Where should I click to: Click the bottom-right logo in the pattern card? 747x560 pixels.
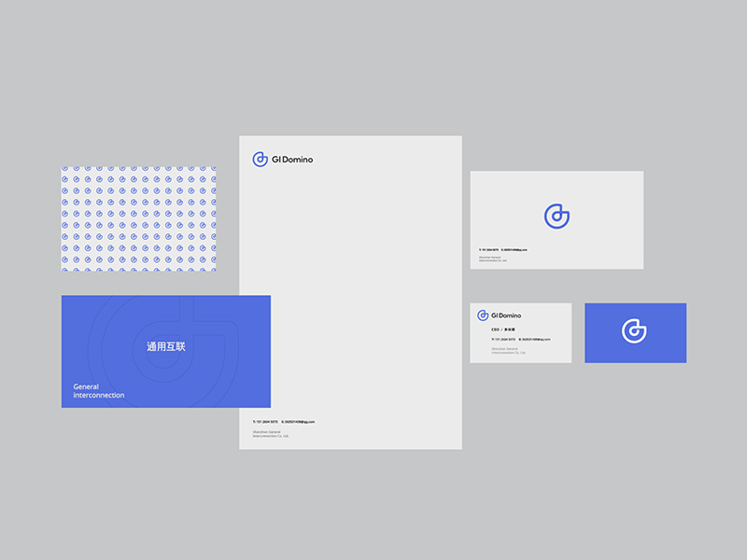(210, 266)
